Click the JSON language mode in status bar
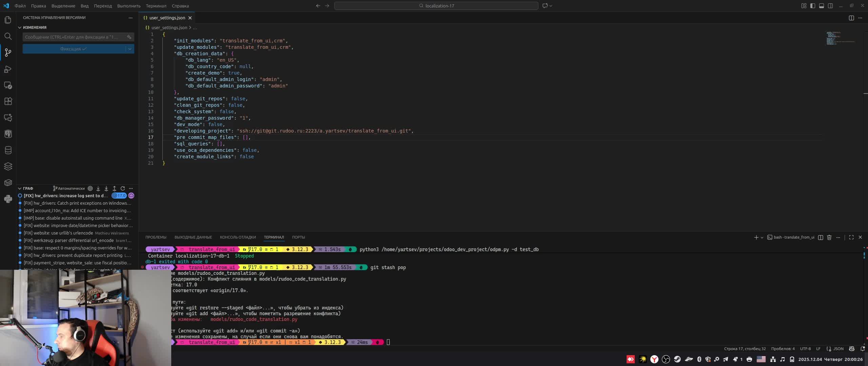Viewport: 868px width, 366px height. pos(838,349)
